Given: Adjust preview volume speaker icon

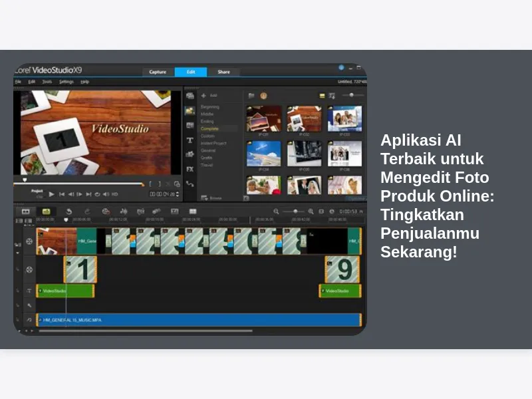Looking at the screenshot, I should pyautogui.click(x=106, y=194).
